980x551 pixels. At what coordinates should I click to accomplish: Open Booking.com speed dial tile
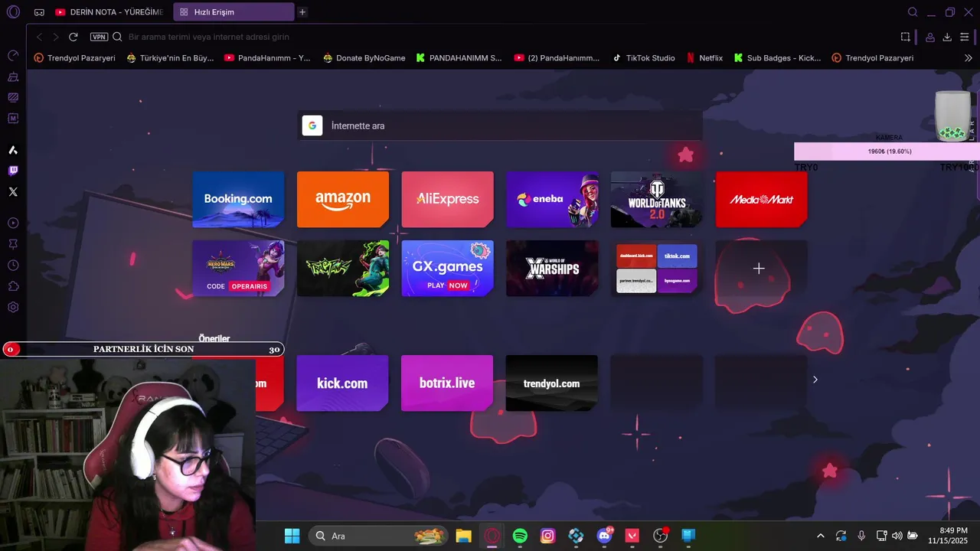(x=238, y=199)
